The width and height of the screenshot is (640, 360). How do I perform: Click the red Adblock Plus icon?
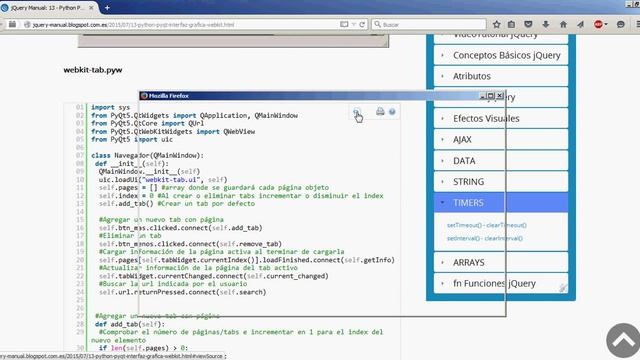point(598,24)
